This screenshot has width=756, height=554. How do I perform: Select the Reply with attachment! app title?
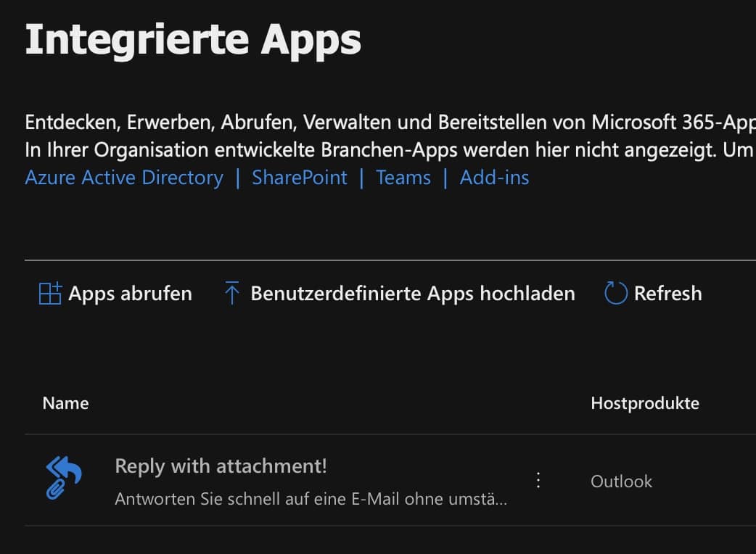tap(221, 466)
